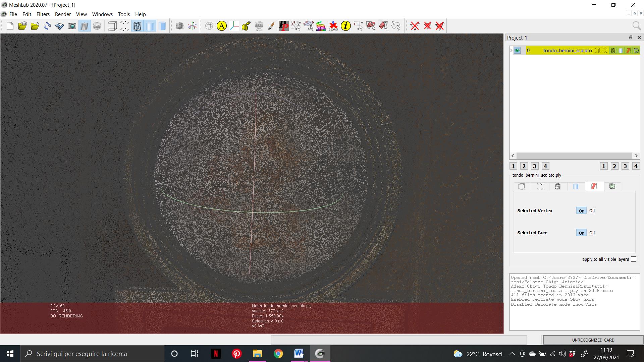Click the UNRECOGNIZED CARD status button
This screenshot has width=644, height=362.
[593, 340]
